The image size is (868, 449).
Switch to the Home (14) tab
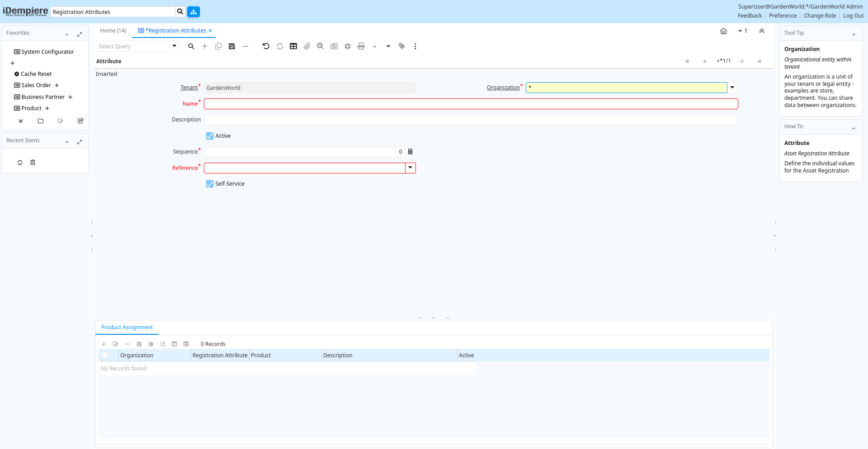click(113, 31)
